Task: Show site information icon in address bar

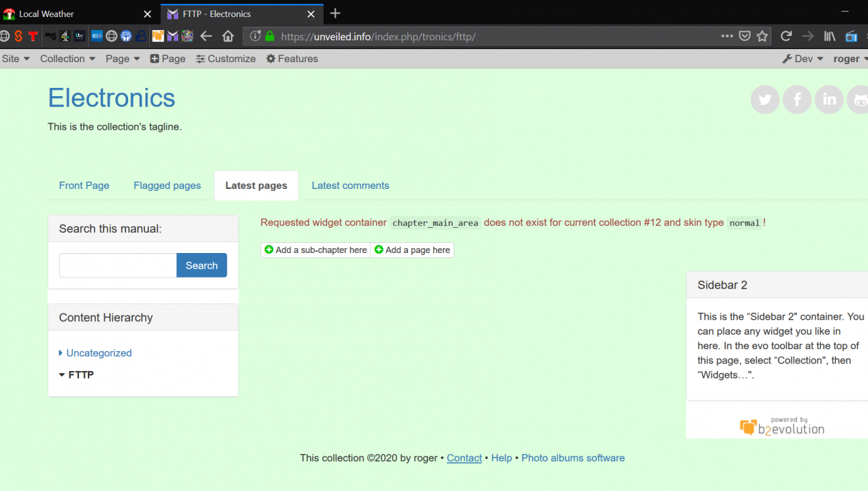Action: pyautogui.click(x=255, y=36)
